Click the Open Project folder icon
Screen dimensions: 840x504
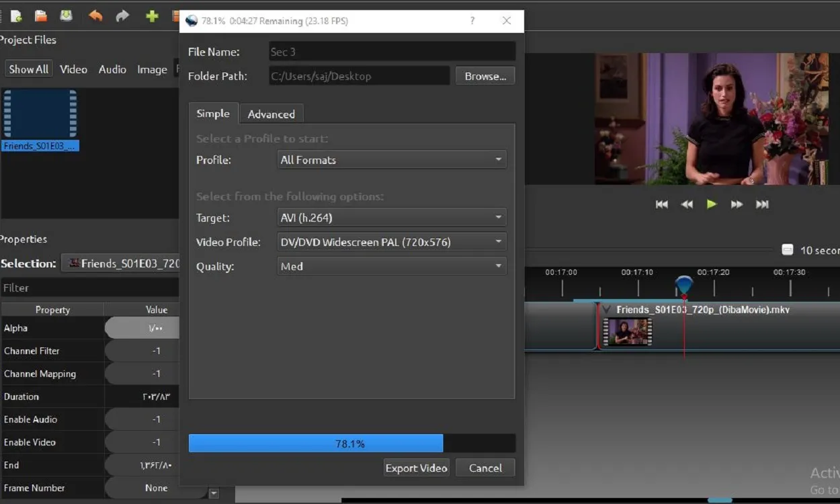tap(41, 16)
